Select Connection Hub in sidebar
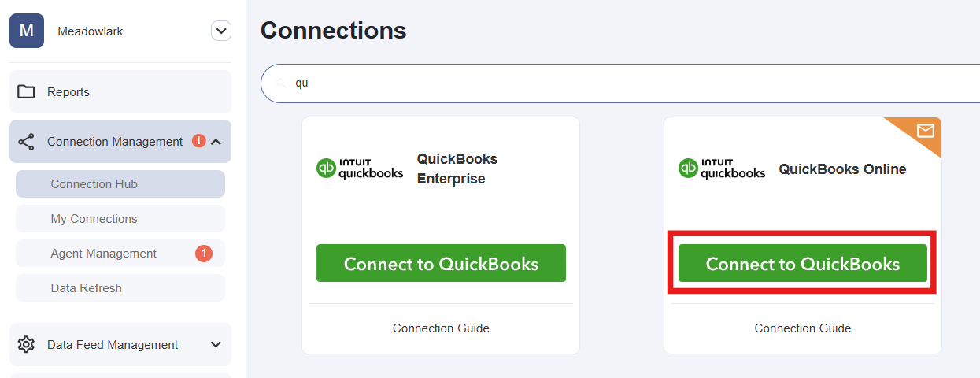The width and height of the screenshot is (980, 378). pyautogui.click(x=94, y=184)
